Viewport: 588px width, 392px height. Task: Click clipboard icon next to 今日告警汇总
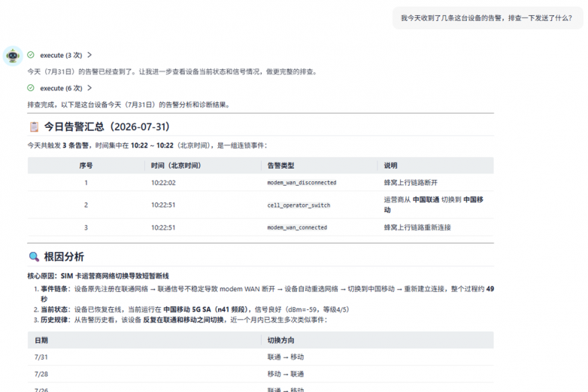point(34,127)
